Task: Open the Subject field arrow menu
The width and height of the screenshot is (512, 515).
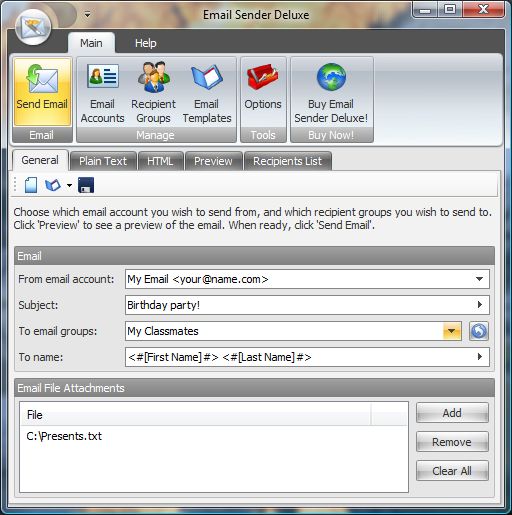Action: [480, 305]
